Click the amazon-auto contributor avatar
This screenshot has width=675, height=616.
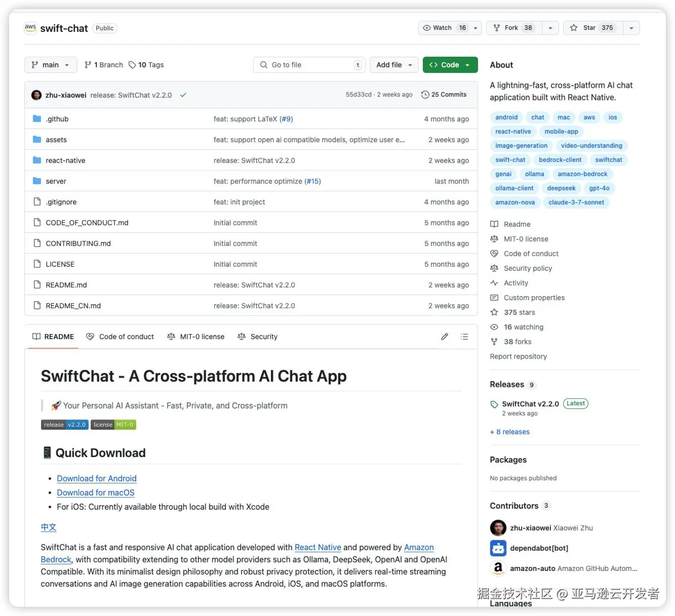coord(498,568)
